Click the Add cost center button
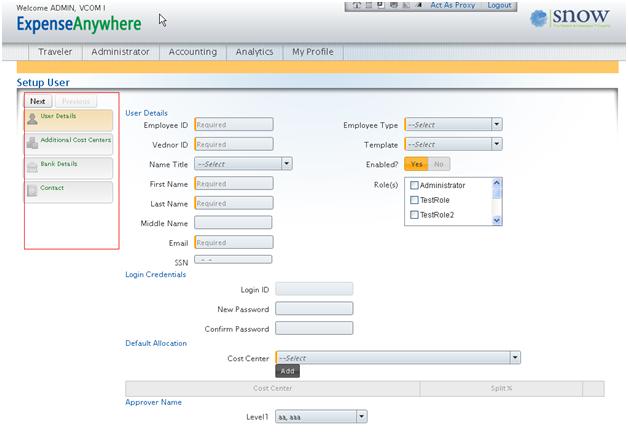 [287, 371]
